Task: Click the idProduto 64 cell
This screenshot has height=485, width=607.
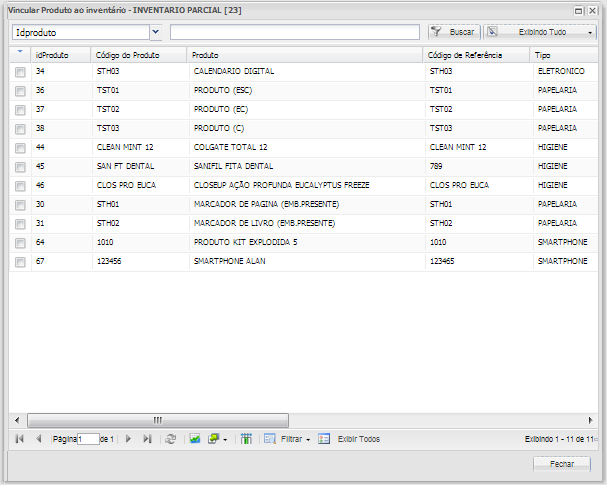Action: click(62, 242)
